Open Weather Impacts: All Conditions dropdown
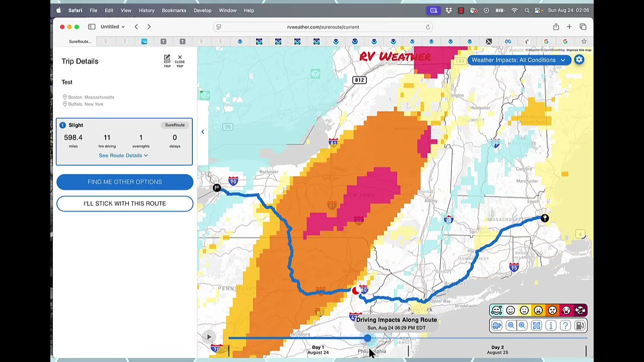644x362 pixels. tap(518, 60)
